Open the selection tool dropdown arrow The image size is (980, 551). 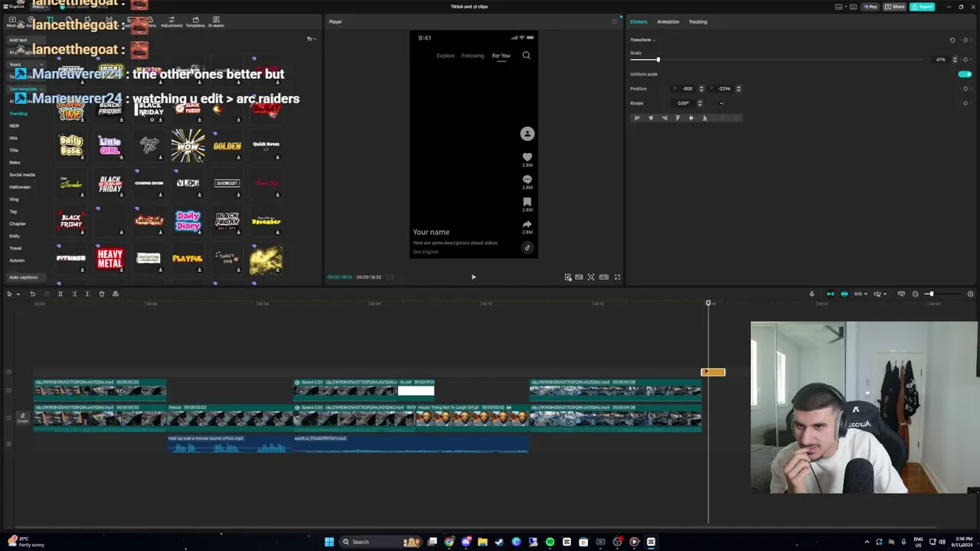[x=18, y=294]
